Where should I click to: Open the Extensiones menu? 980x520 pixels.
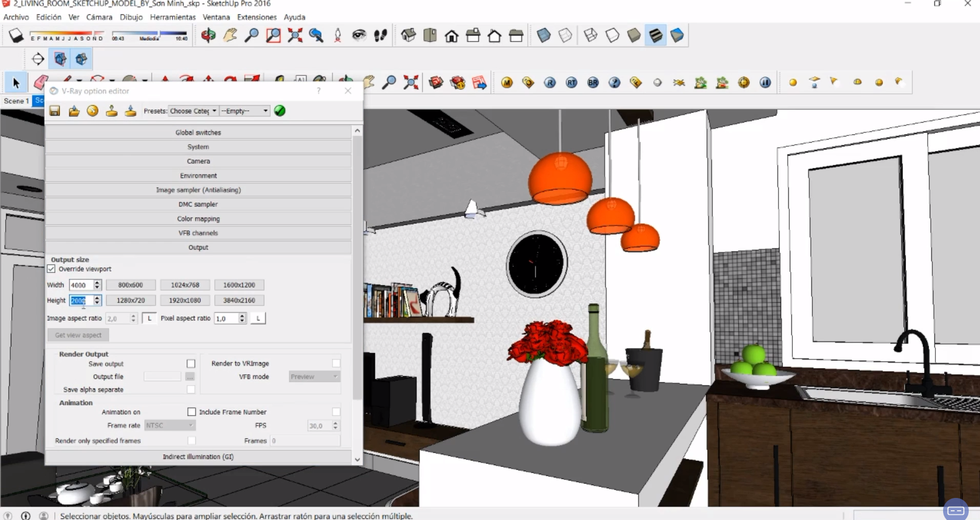coord(256,17)
